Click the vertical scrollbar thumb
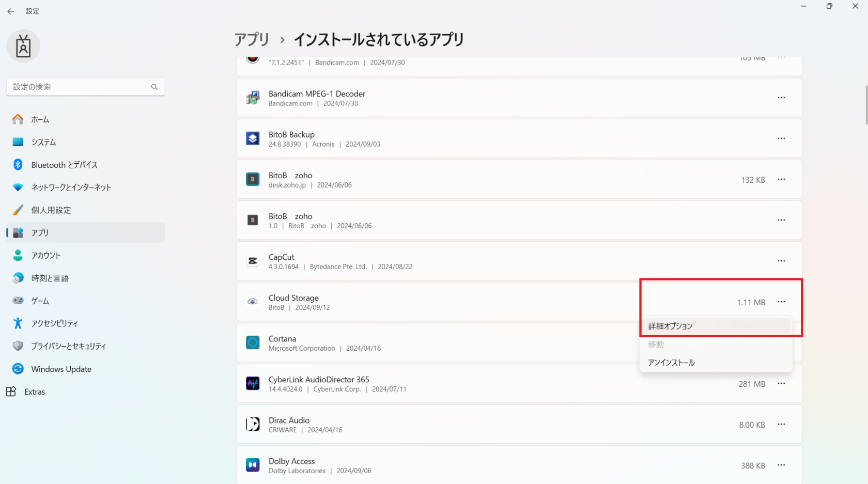The image size is (868, 484). click(x=866, y=105)
